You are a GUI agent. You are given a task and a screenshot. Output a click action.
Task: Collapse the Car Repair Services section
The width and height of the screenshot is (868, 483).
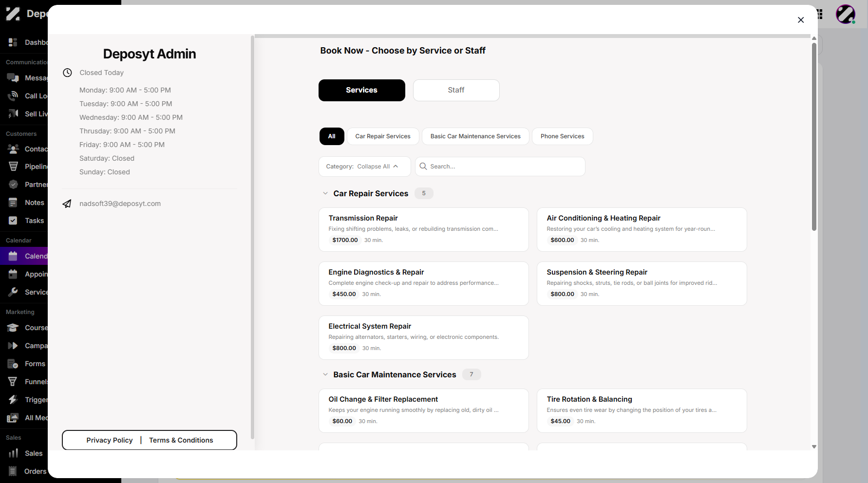325,193
